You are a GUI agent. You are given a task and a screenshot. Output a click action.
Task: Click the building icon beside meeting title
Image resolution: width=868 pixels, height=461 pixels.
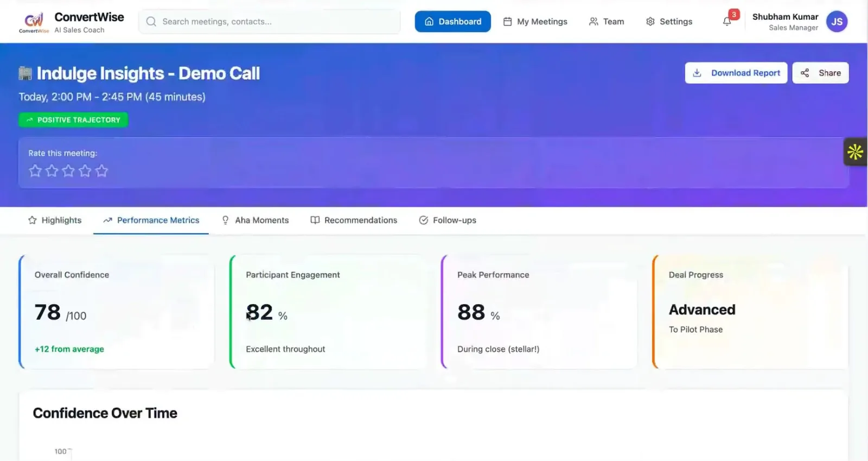click(x=25, y=73)
